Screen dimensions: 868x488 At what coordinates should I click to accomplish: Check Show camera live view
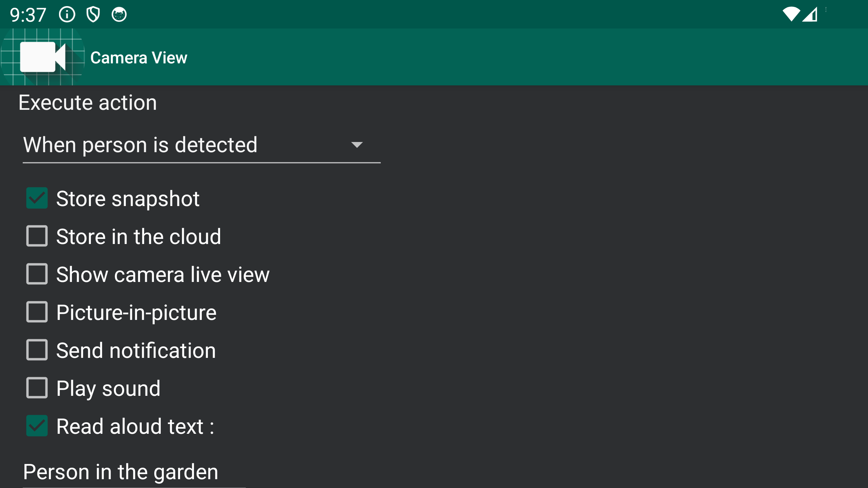pyautogui.click(x=37, y=274)
